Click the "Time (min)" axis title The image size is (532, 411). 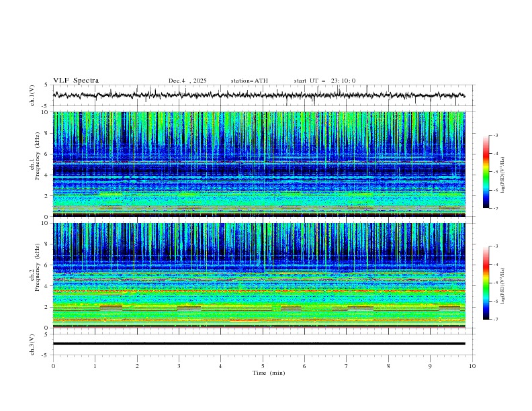269,373
